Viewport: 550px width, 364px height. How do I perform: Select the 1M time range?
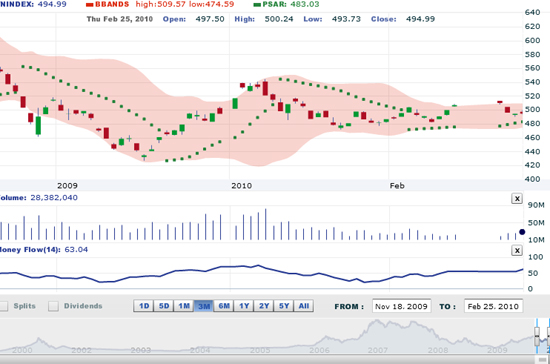point(184,306)
